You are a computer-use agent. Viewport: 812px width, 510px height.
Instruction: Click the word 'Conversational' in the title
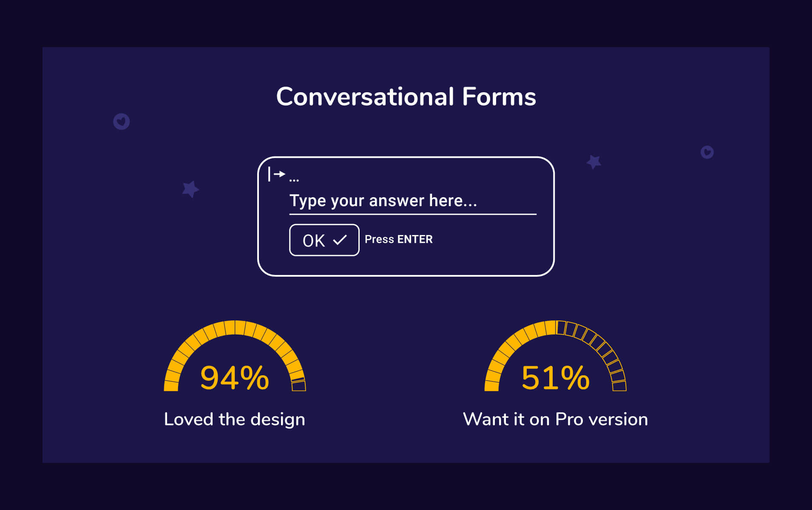(x=365, y=96)
